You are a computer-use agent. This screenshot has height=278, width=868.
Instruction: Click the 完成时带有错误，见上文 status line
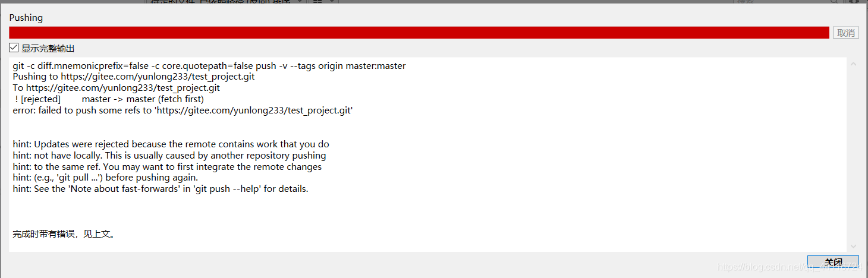64,234
